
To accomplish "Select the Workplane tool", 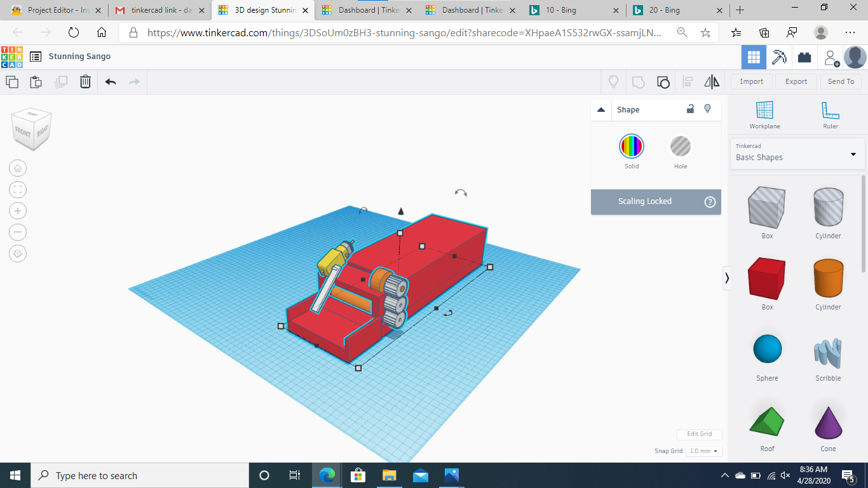I will pyautogui.click(x=764, y=115).
